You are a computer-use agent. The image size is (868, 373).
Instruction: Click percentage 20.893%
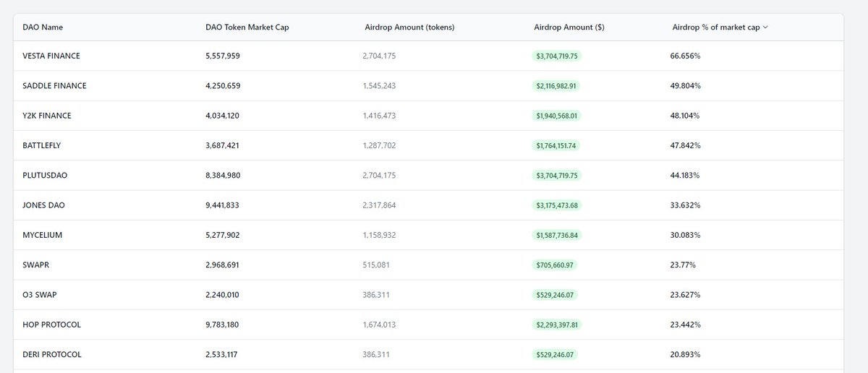coord(686,355)
